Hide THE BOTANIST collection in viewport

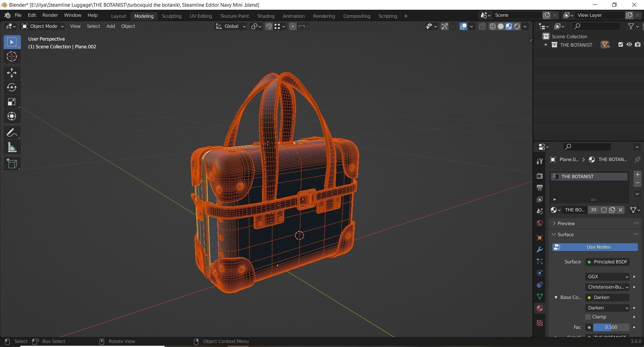pyautogui.click(x=629, y=45)
